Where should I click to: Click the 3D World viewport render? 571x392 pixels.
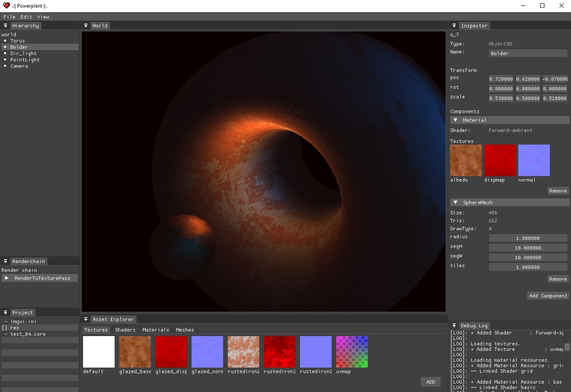pos(264,171)
